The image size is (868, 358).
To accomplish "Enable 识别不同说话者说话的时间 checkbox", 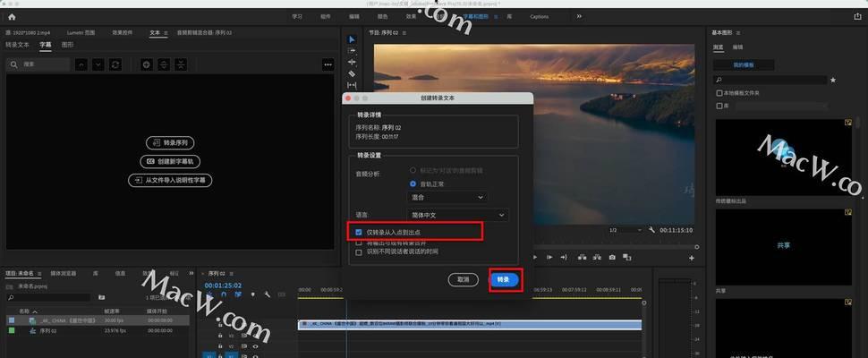I will (x=359, y=251).
